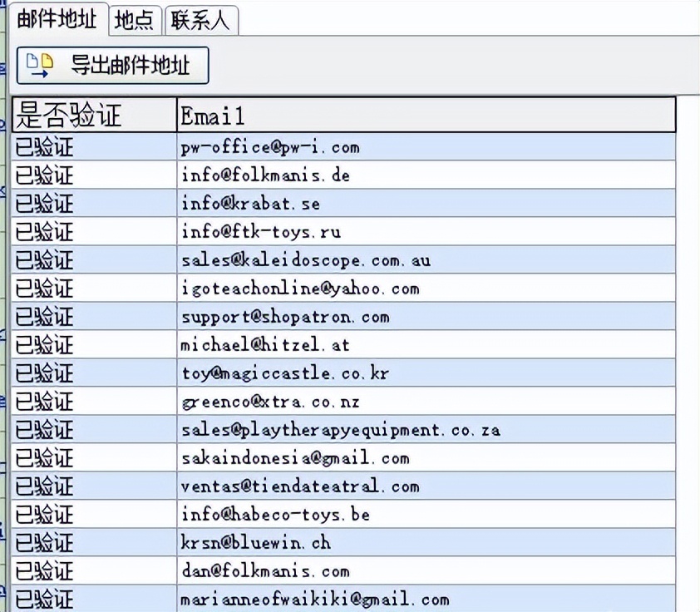Click 已验证 status in sales@playtherapyequipment.co.za row

click(44, 430)
